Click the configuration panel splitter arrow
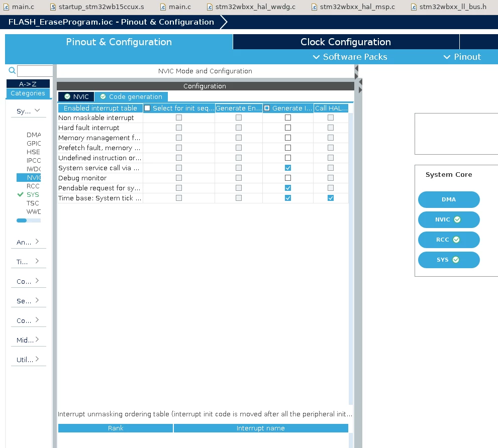 [x=360, y=82]
